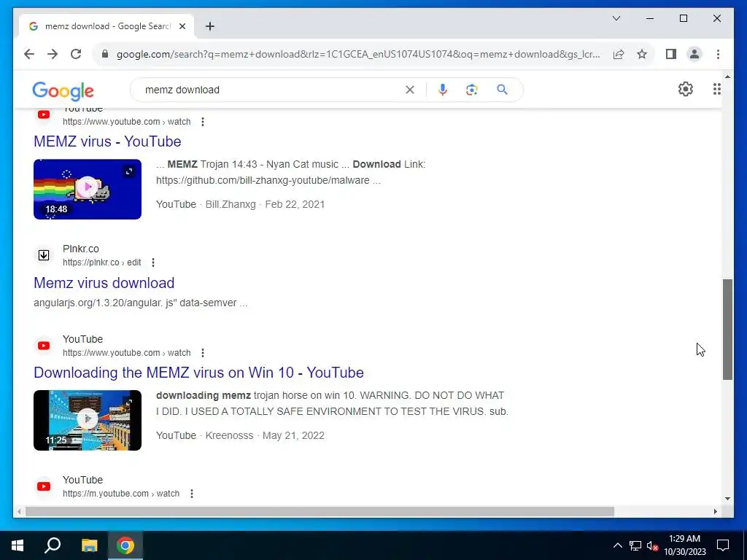
Task: Play the Nyan Cat 18:48 video thumbnail
Action: pyautogui.click(x=88, y=189)
